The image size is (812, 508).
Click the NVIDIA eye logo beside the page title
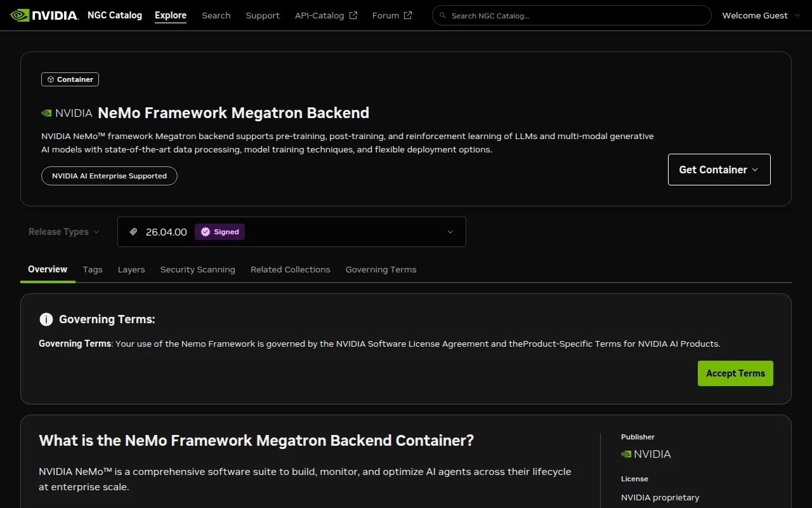pos(46,112)
